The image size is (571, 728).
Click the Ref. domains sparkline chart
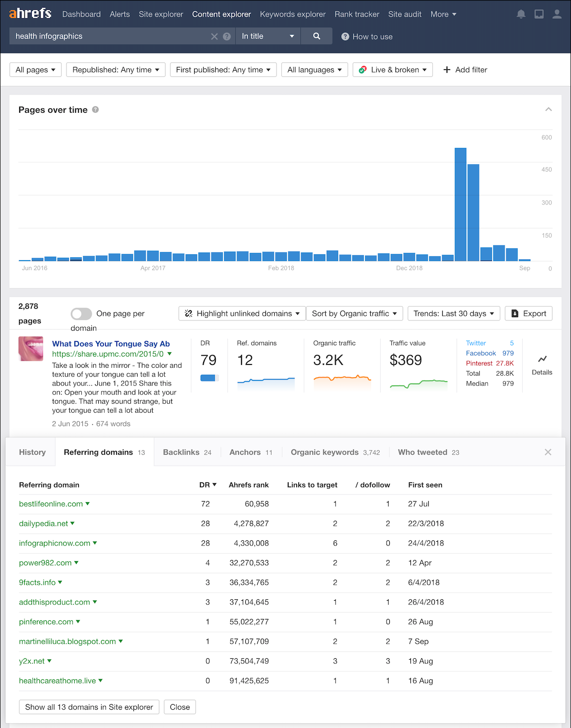point(266,383)
